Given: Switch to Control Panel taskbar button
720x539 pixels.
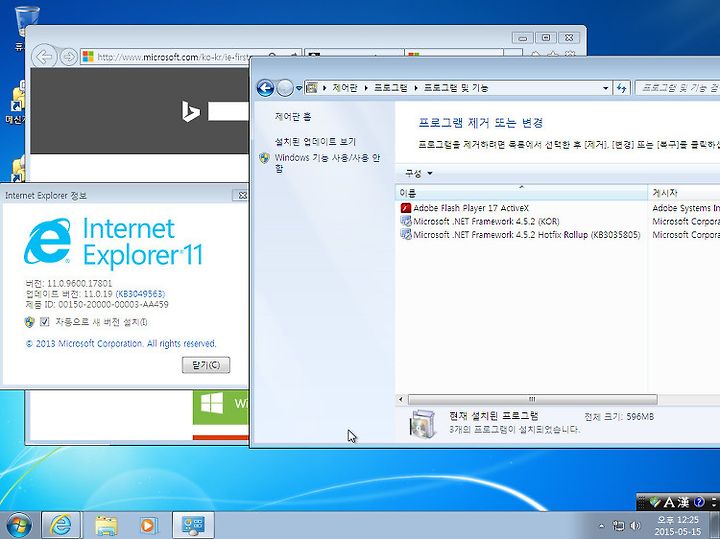Looking at the screenshot, I should 193,525.
